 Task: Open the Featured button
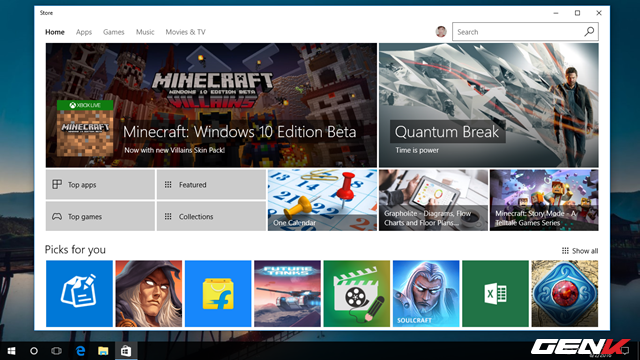tap(211, 184)
